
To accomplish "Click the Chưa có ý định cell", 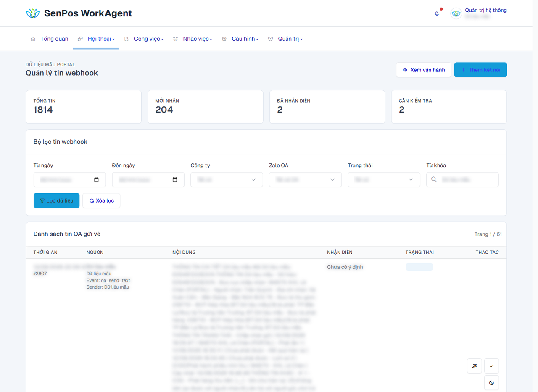I will point(345,267).
